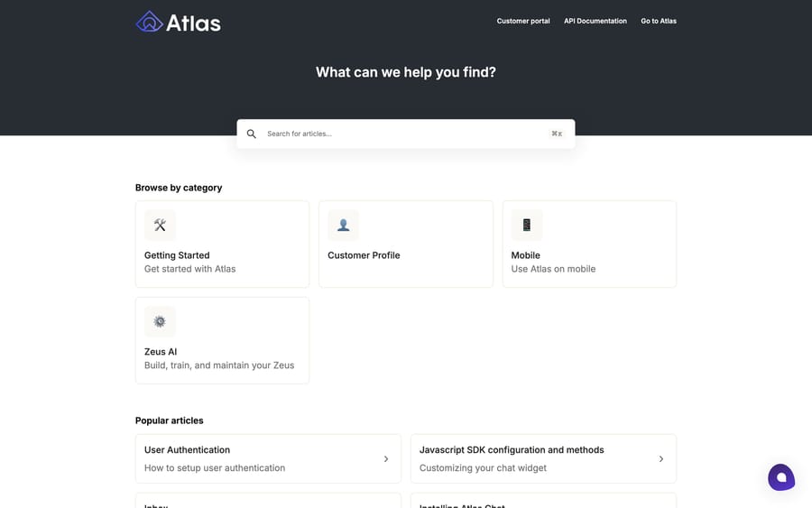
Task: Click 'Get started with Atlas' description
Action: (189, 269)
